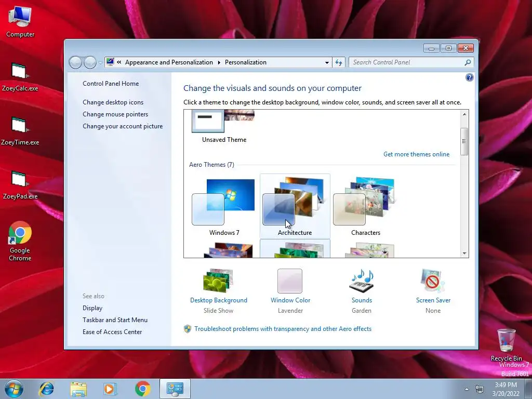
Task: Go to Appearance and Personalization breadcrumb
Action: click(169, 62)
